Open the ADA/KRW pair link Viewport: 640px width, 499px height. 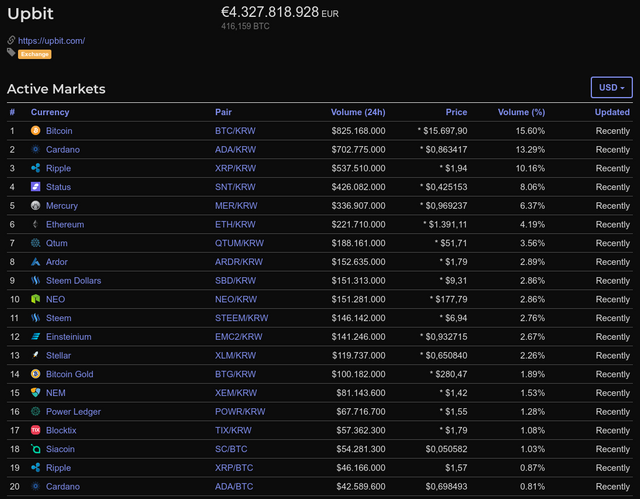pos(236,150)
